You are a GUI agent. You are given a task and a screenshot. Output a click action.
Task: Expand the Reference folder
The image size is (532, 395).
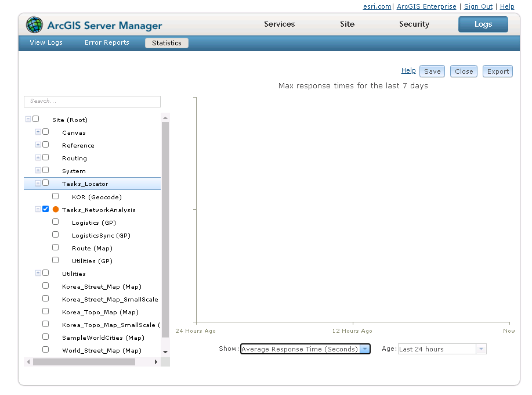(38, 145)
